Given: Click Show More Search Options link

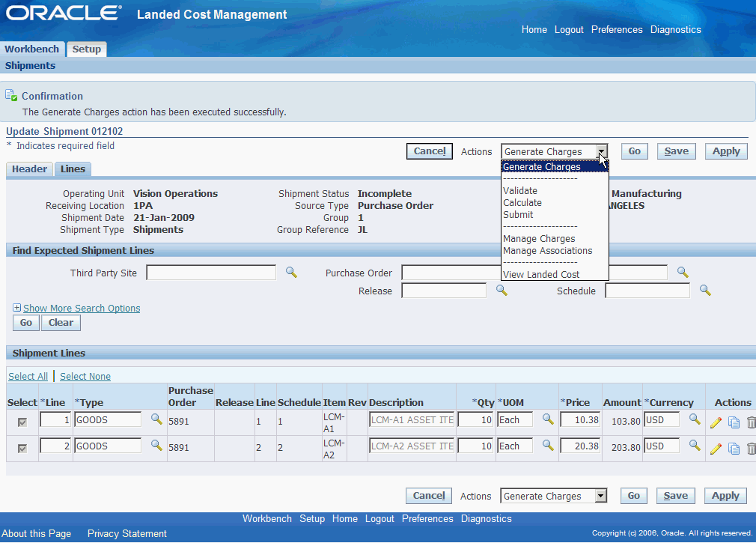Looking at the screenshot, I should [82, 308].
